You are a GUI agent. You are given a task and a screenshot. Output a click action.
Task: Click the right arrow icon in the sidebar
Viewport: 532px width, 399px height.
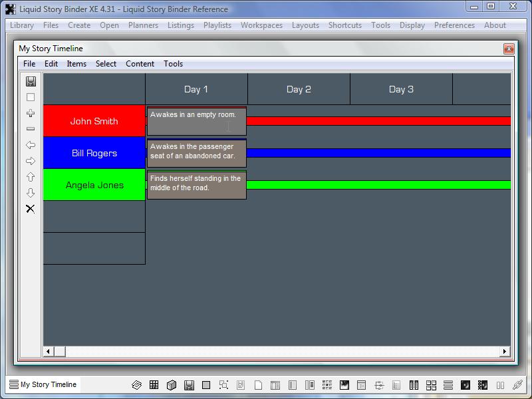[x=31, y=161]
